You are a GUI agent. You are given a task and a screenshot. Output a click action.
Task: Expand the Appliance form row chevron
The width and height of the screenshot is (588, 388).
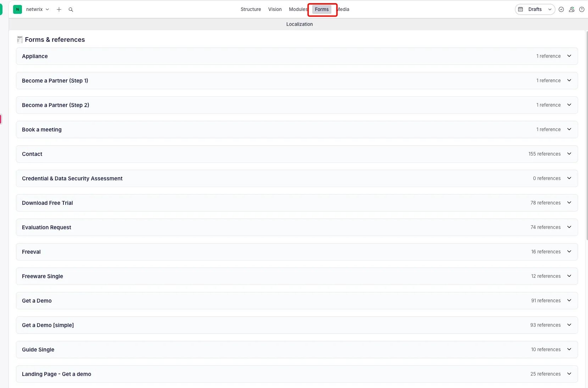pyautogui.click(x=569, y=56)
